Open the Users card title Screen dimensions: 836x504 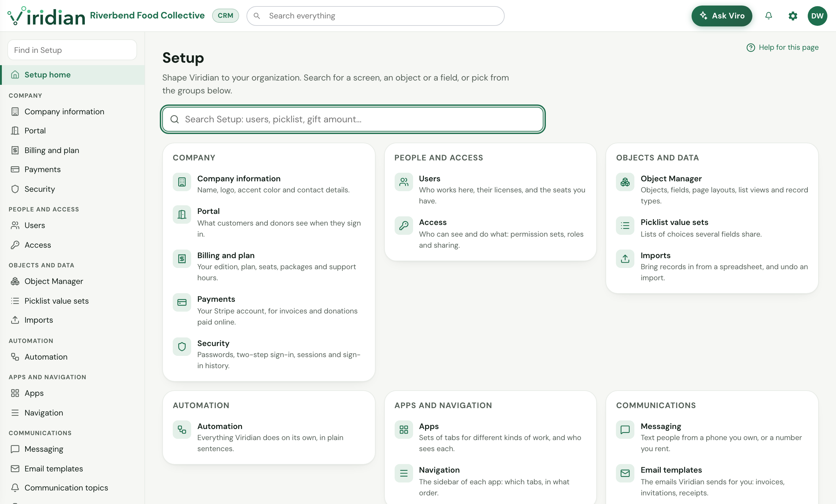point(430,179)
